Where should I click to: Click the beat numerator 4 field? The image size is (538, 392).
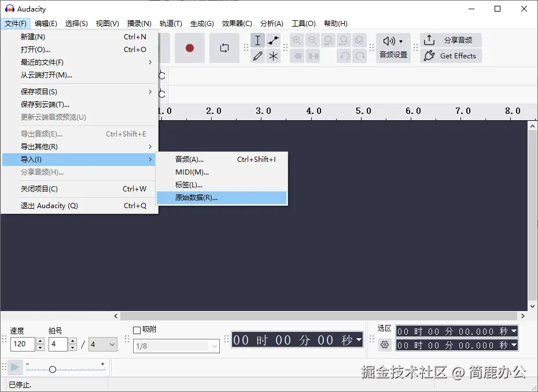pos(58,345)
